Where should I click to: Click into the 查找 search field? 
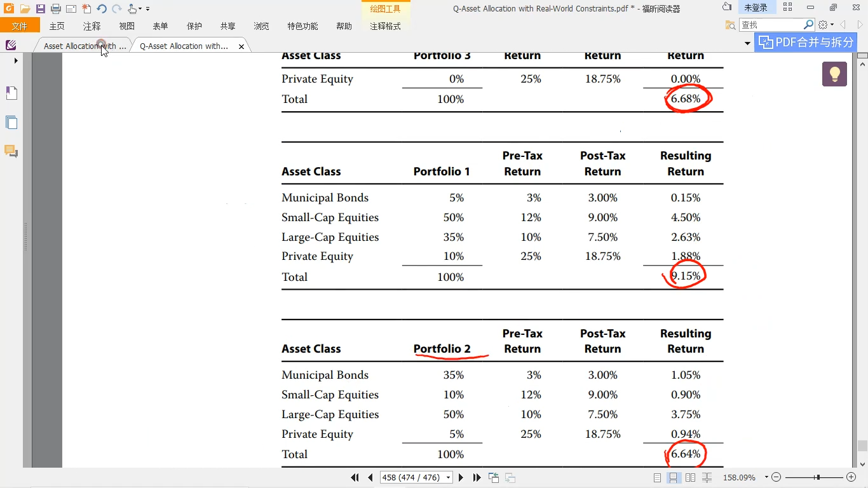(x=771, y=25)
